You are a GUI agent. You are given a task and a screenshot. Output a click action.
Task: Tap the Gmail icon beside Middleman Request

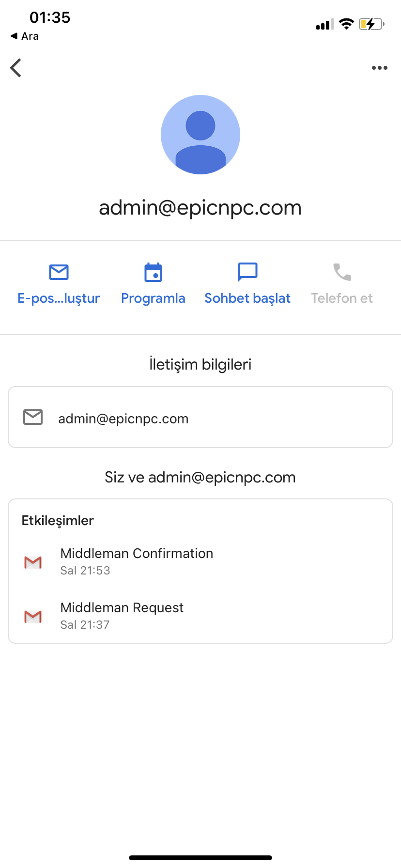33,617
